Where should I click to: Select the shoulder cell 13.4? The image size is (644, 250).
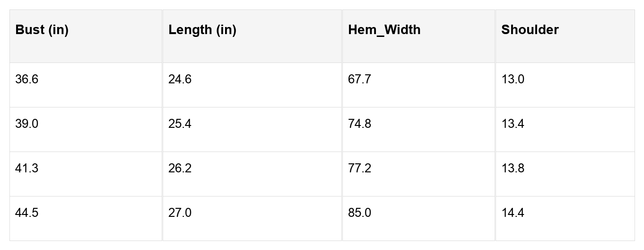(x=565, y=130)
